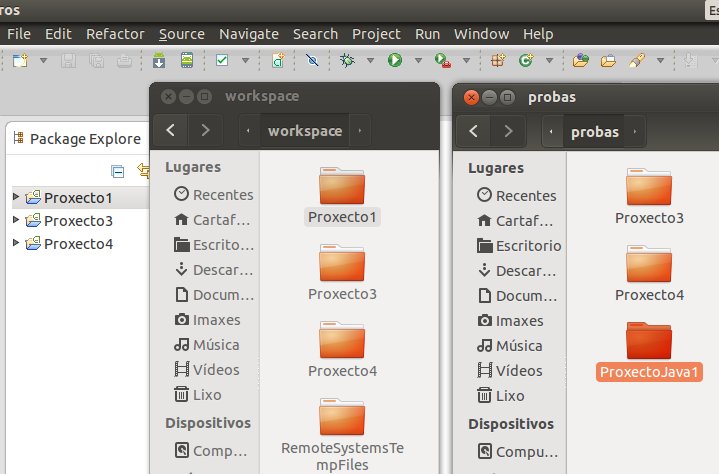Select Proxecto4 project in Package Explorer

78,243
